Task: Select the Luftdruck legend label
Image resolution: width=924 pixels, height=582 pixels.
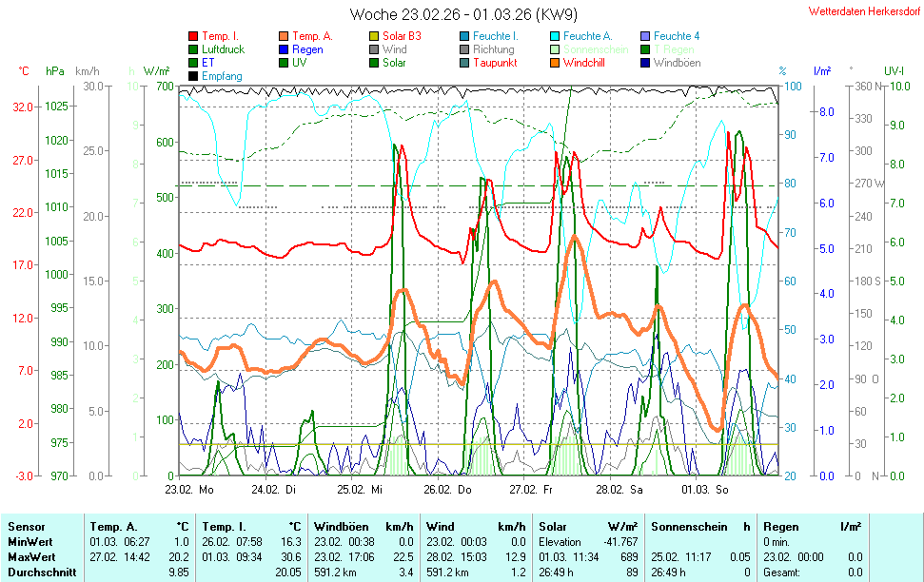Action: tap(223, 49)
